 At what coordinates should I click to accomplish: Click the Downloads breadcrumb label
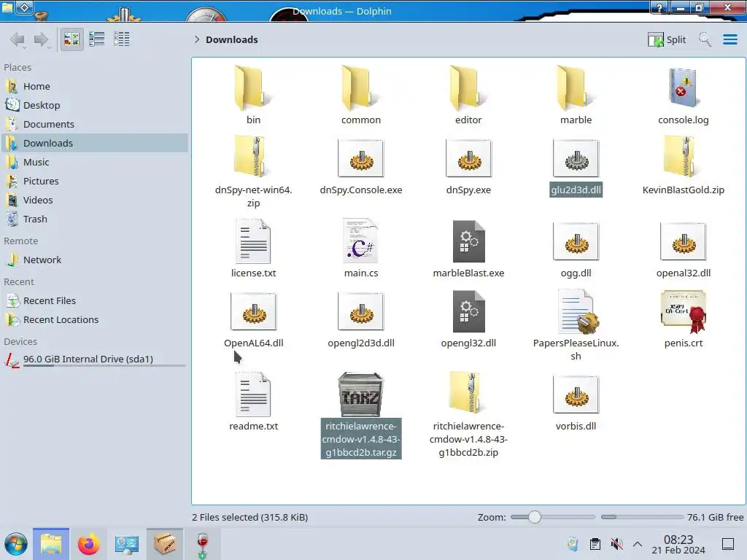[x=231, y=39]
